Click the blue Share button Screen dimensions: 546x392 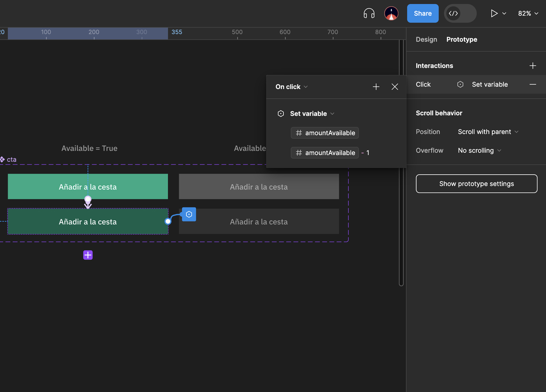(423, 13)
